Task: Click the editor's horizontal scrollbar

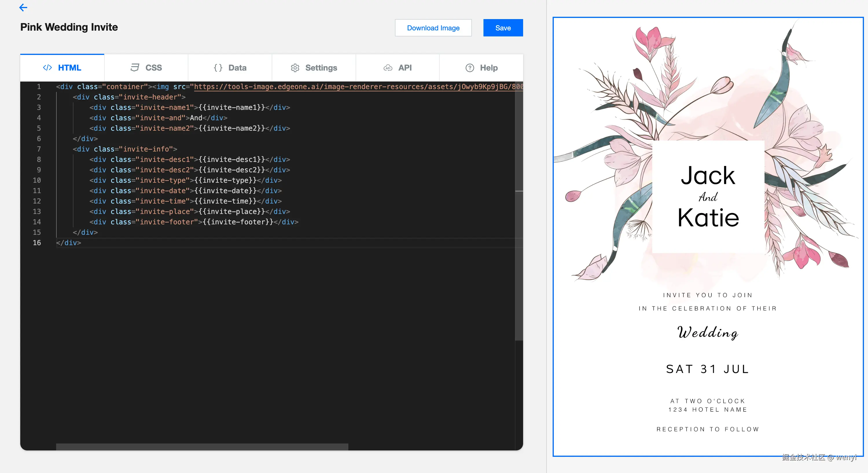Action: (202, 446)
